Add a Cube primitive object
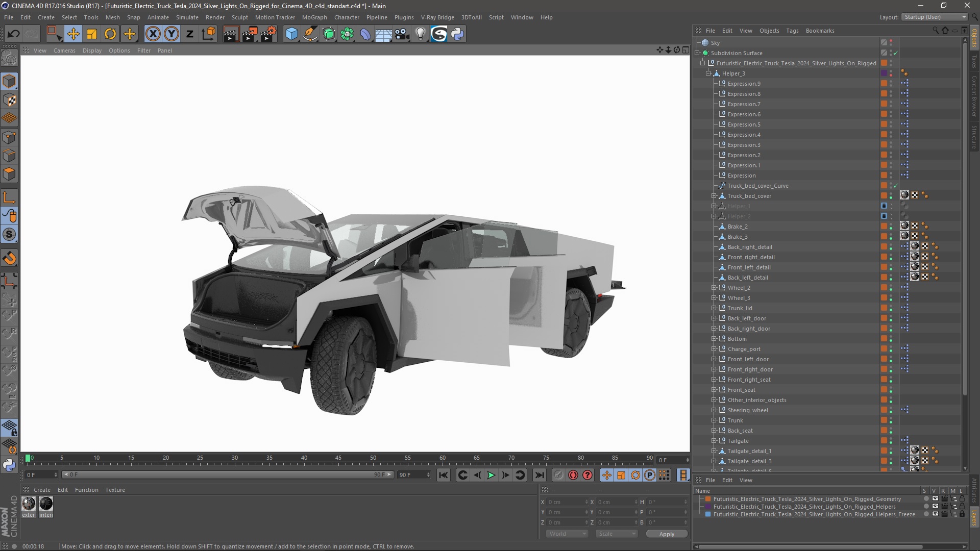Viewport: 980px width, 551px height. pos(291,34)
